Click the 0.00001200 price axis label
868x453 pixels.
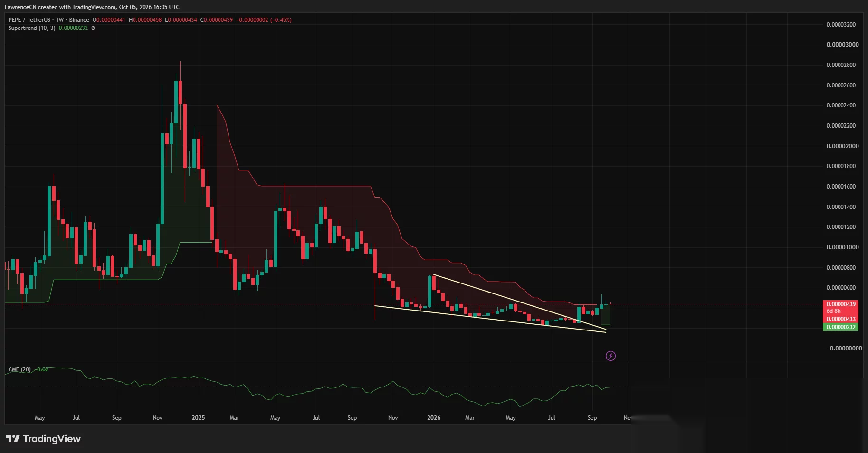841,227
